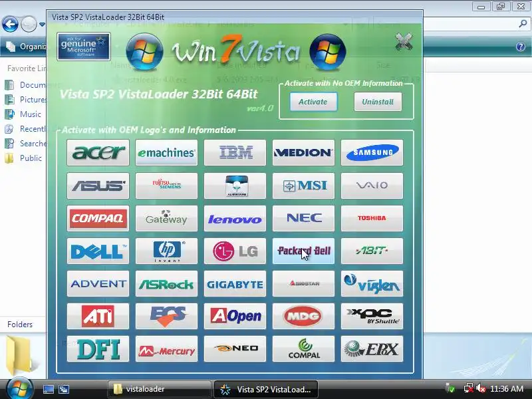Open Public in Favorite Links
This screenshot has width=532, height=399.
point(23,158)
